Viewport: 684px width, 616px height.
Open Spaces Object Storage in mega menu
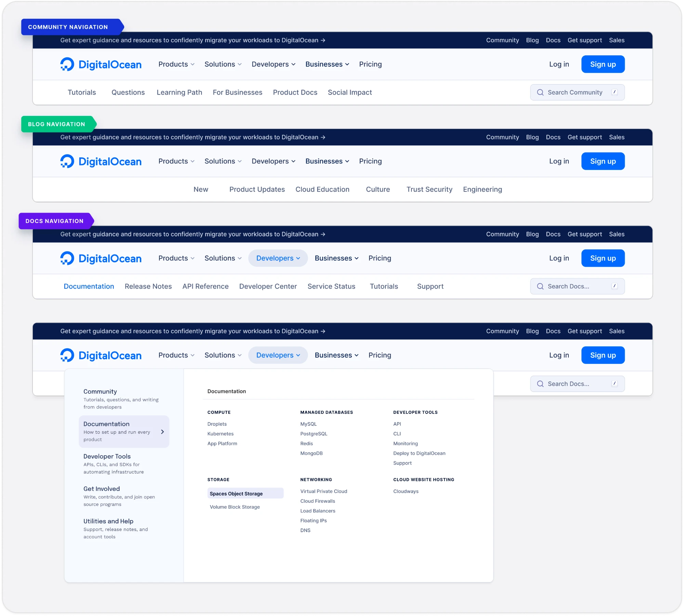click(x=245, y=494)
